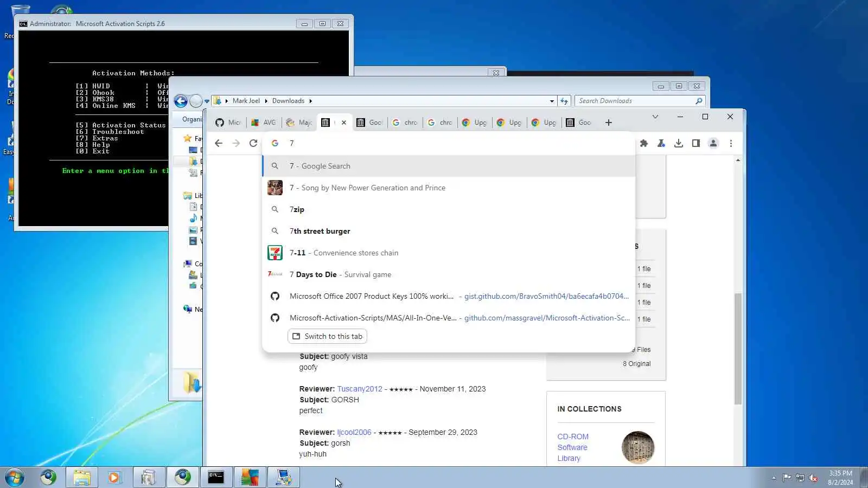This screenshot has height=488, width=868.
Task: Open CD-ROM Software Library collection link
Action: point(573,447)
